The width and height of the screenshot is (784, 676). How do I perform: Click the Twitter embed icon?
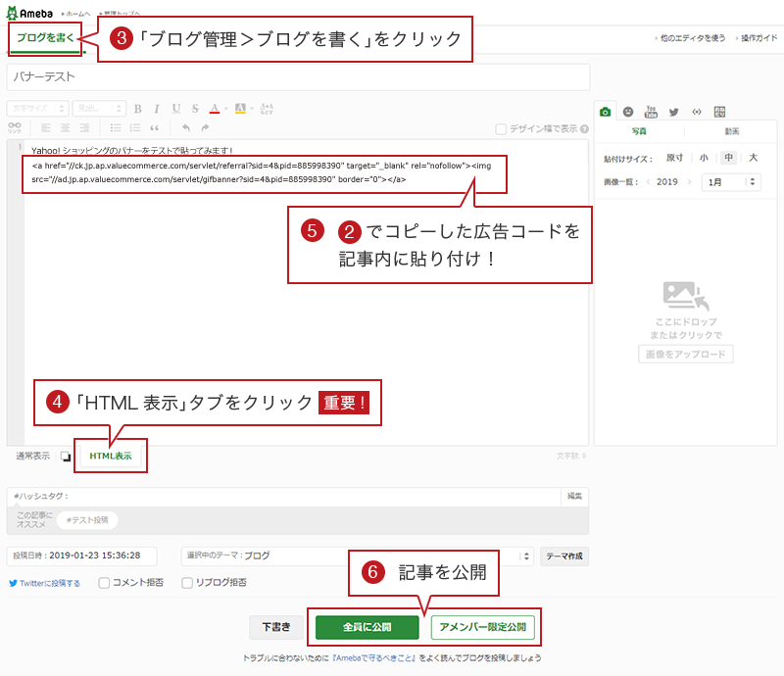coord(673,111)
